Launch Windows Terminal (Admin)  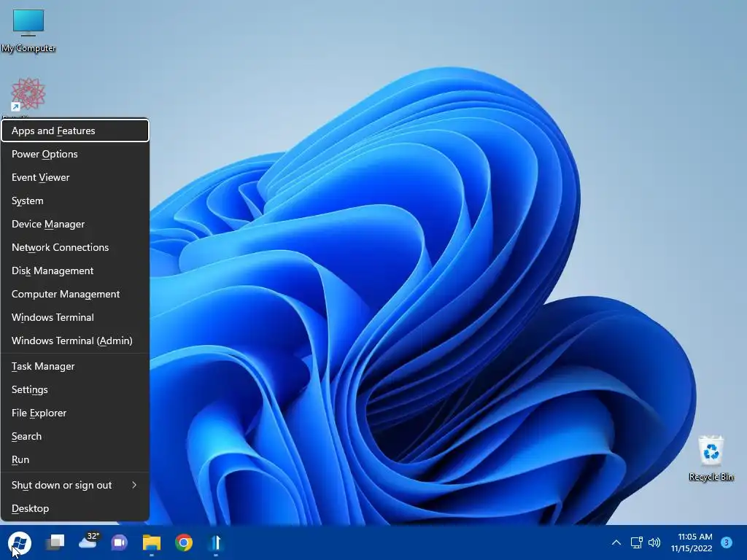(x=75, y=341)
